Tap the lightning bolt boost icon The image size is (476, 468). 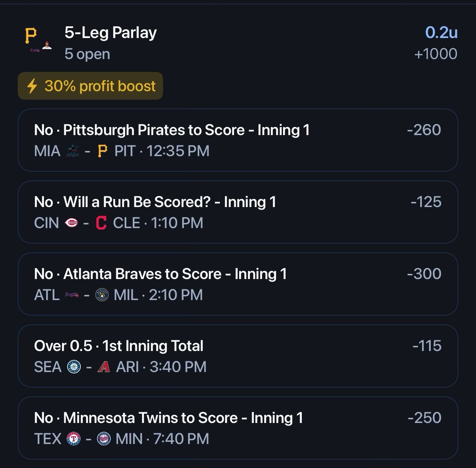tap(32, 86)
